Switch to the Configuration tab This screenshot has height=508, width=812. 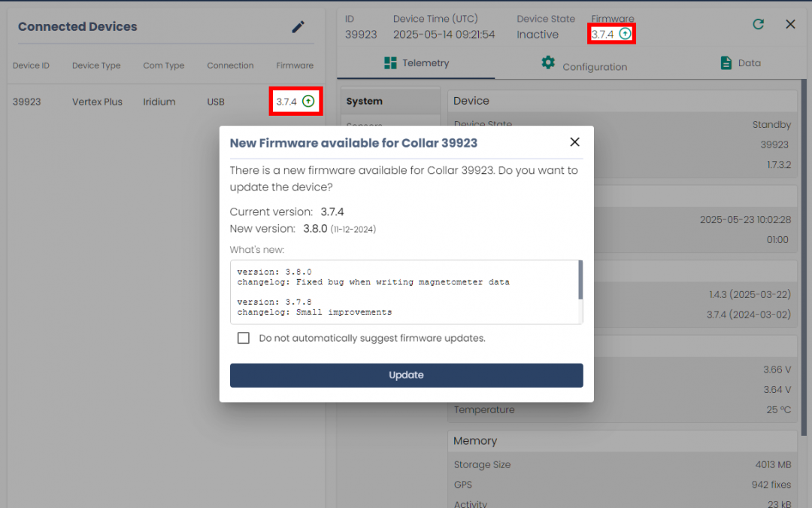pos(584,65)
